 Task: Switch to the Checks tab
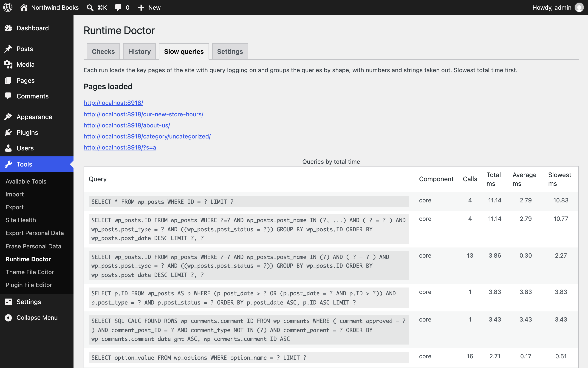(103, 51)
